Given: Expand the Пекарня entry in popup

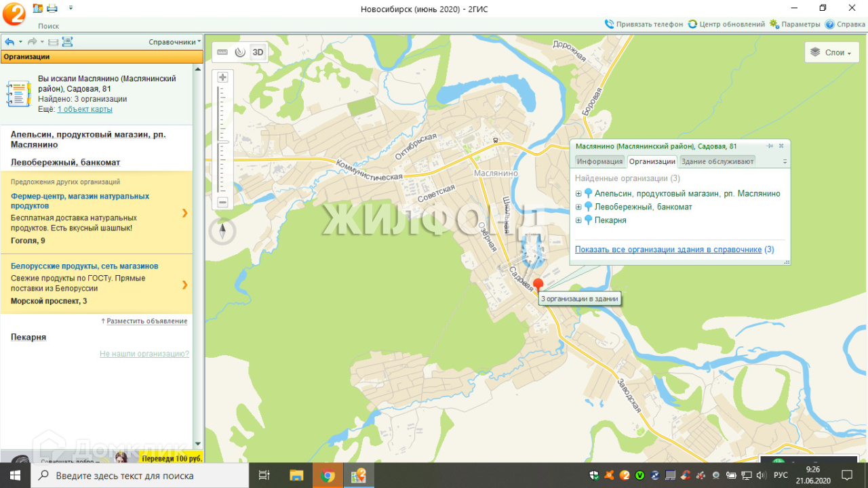Looking at the screenshot, I should [578, 220].
